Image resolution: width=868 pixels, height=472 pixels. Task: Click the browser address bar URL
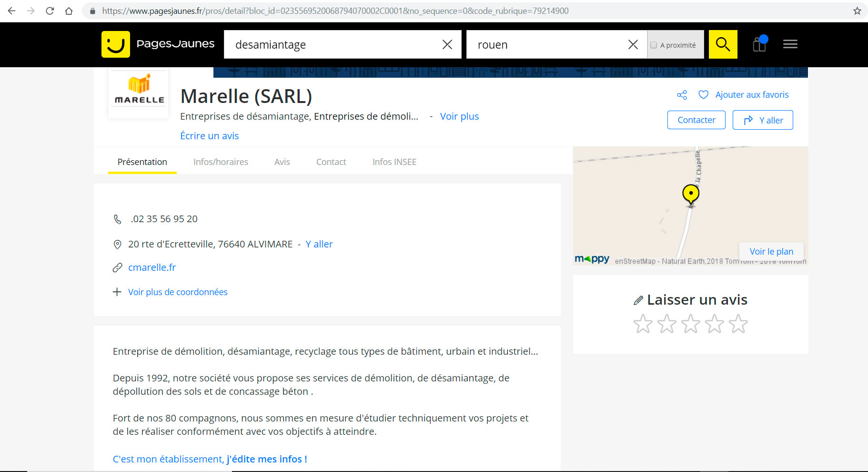(x=335, y=10)
